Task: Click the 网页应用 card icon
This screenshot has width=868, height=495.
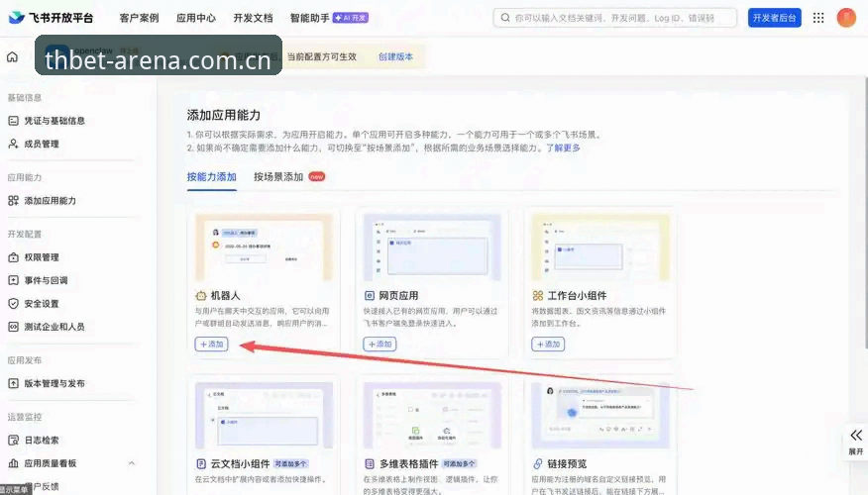Action: point(370,296)
